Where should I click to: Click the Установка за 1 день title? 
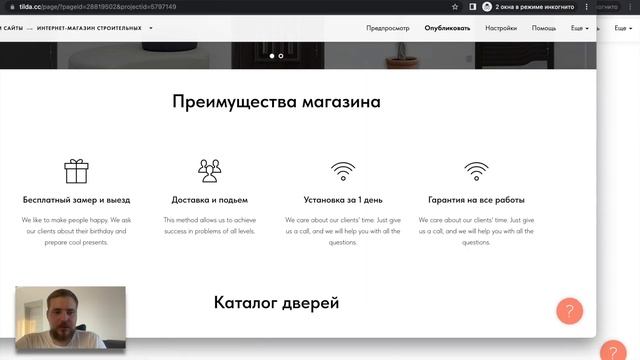343,200
